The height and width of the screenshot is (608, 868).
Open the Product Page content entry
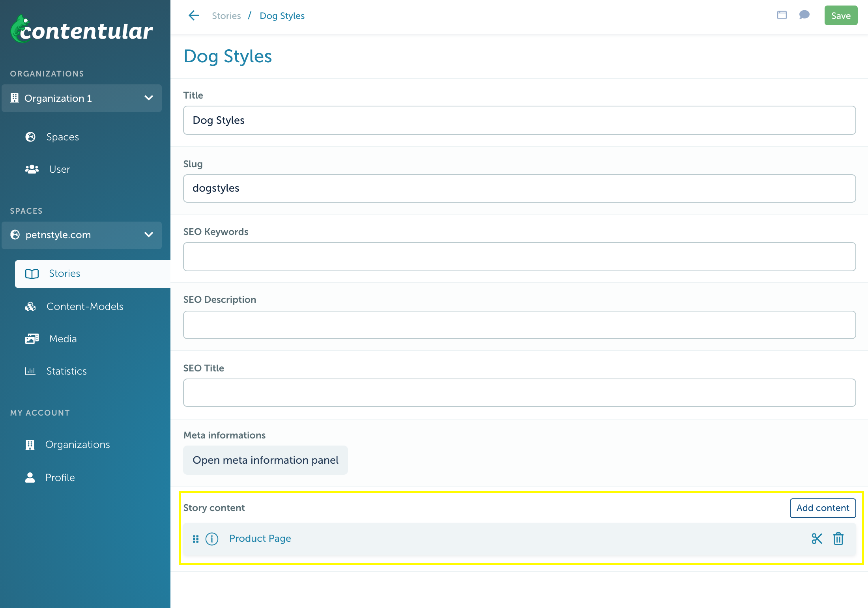(x=260, y=539)
